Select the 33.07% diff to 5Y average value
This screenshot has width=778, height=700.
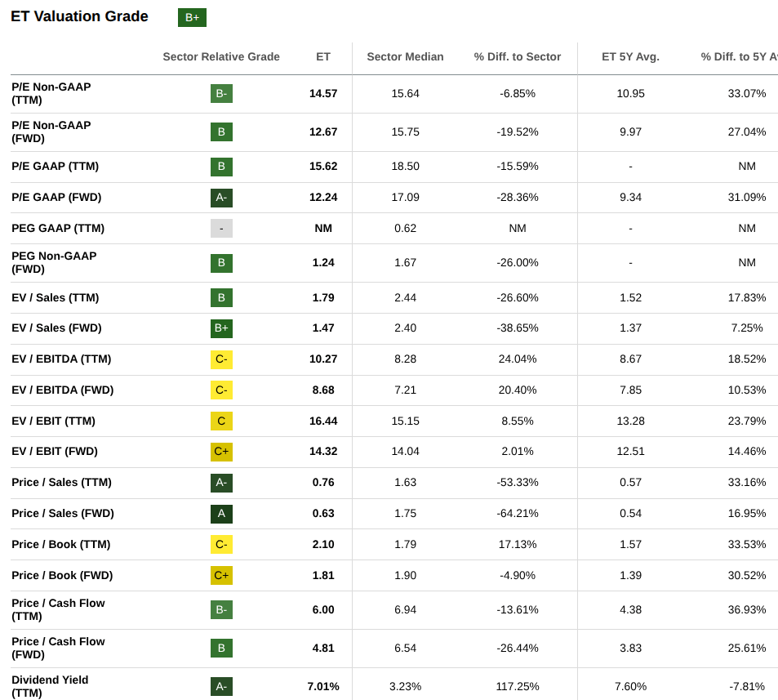[x=747, y=93]
